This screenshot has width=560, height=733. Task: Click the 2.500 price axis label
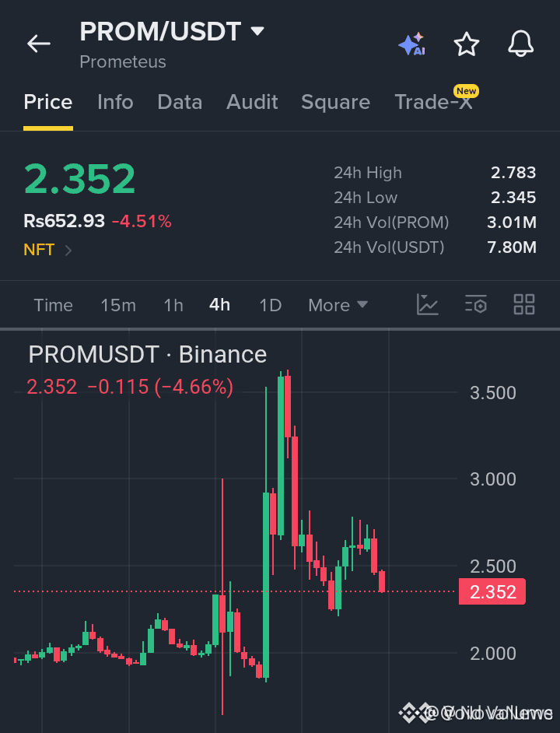click(x=492, y=566)
